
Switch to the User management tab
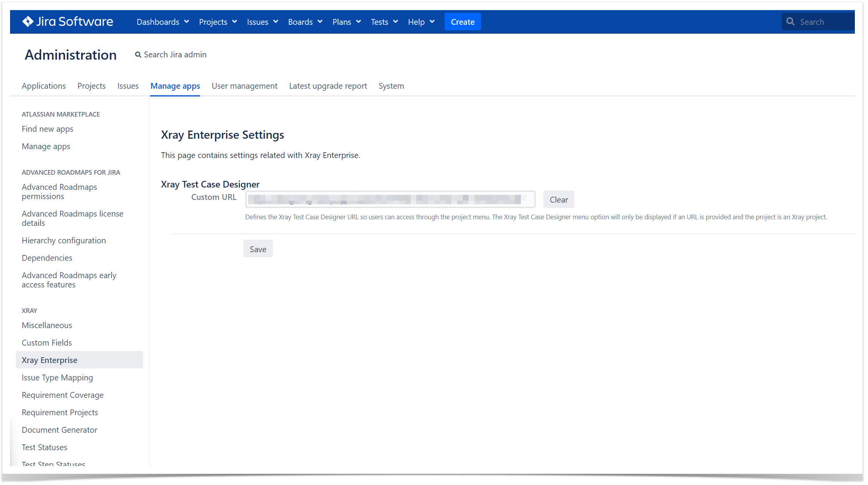[x=245, y=86]
